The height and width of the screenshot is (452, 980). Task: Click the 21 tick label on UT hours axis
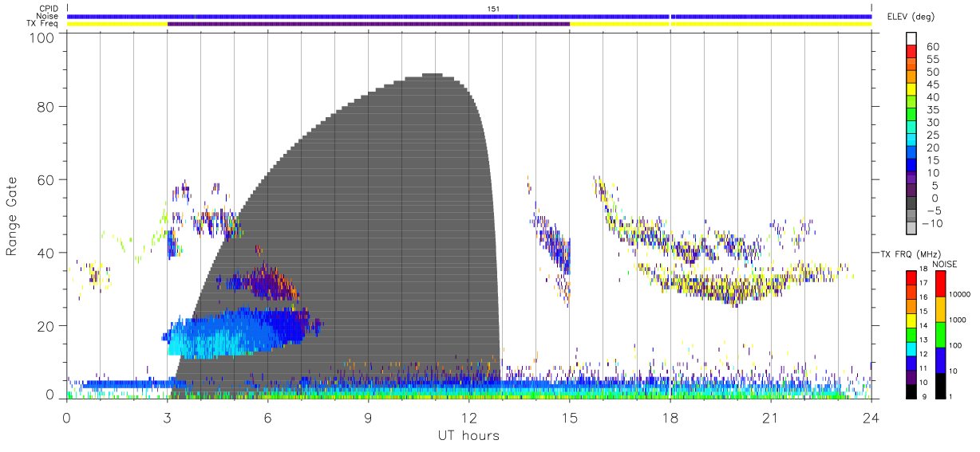coord(771,418)
